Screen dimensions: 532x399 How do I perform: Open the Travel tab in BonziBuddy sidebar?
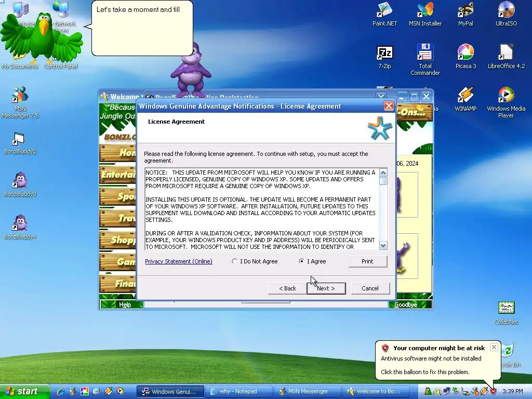(x=118, y=218)
